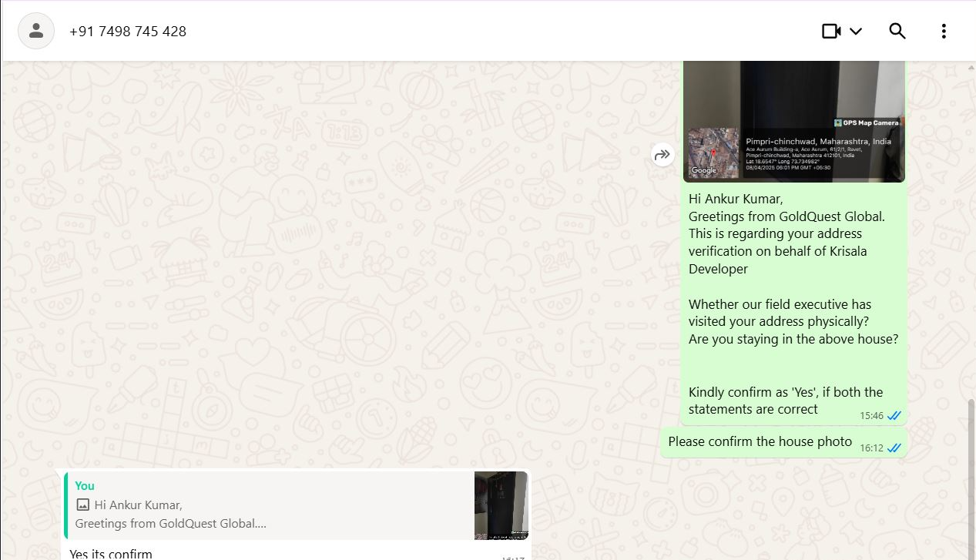Check read ticks on the 16:12 message
Image resolution: width=976 pixels, height=560 pixels.
[894, 448]
